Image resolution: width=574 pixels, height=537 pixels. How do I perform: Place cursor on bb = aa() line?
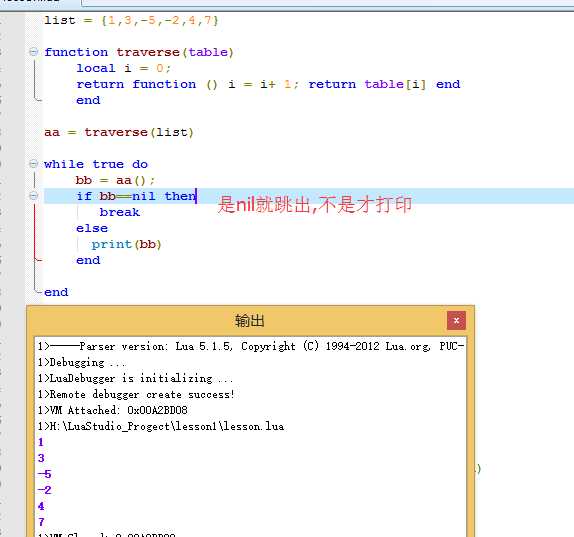[x=115, y=180]
